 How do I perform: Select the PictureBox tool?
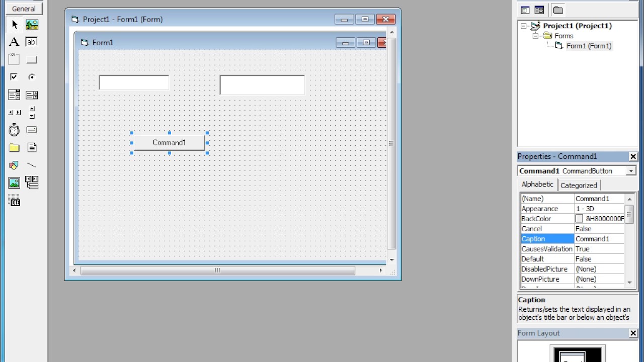(32, 24)
